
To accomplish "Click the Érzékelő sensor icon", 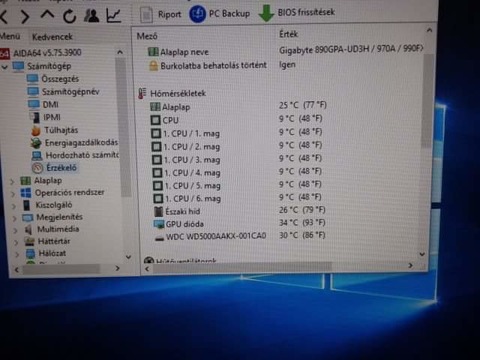I will [37, 168].
